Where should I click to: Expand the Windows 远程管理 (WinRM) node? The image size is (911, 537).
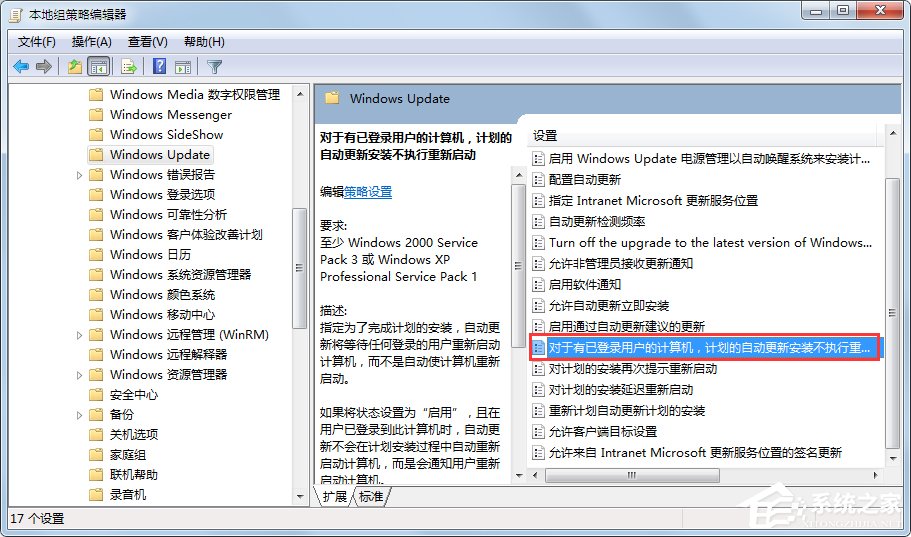click(x=80, y=335)
